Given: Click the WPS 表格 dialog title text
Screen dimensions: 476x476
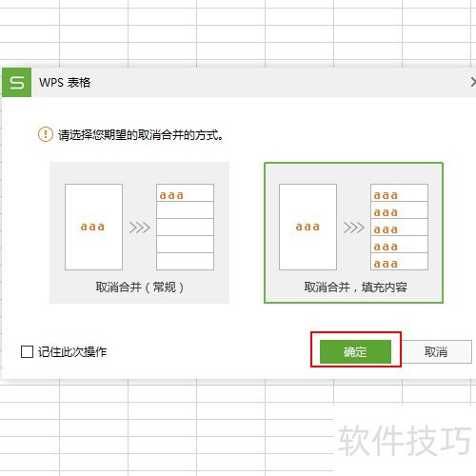Looking at the screenshot, I should pyautogui.click(x=65, y=83).
